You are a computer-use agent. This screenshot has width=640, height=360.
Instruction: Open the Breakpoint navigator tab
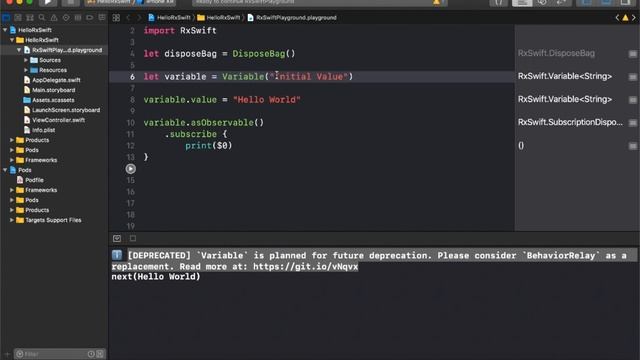(x=90, y=18)
